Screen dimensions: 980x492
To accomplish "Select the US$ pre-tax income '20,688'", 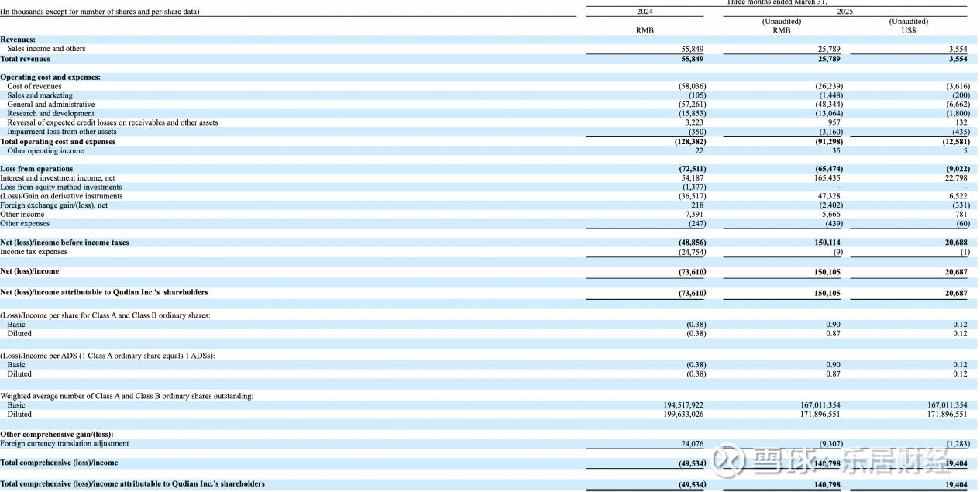I will [x=956, y=243].
